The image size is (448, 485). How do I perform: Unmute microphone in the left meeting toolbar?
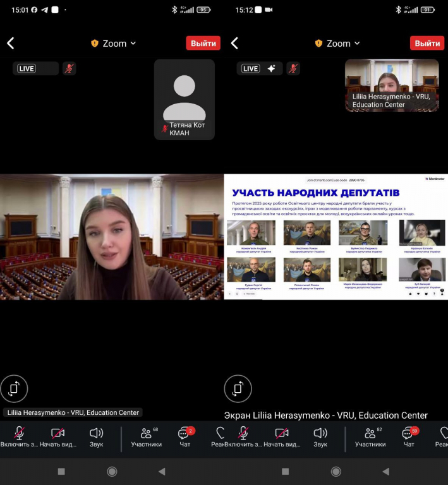pyautogui.click(x=19, y=436)
